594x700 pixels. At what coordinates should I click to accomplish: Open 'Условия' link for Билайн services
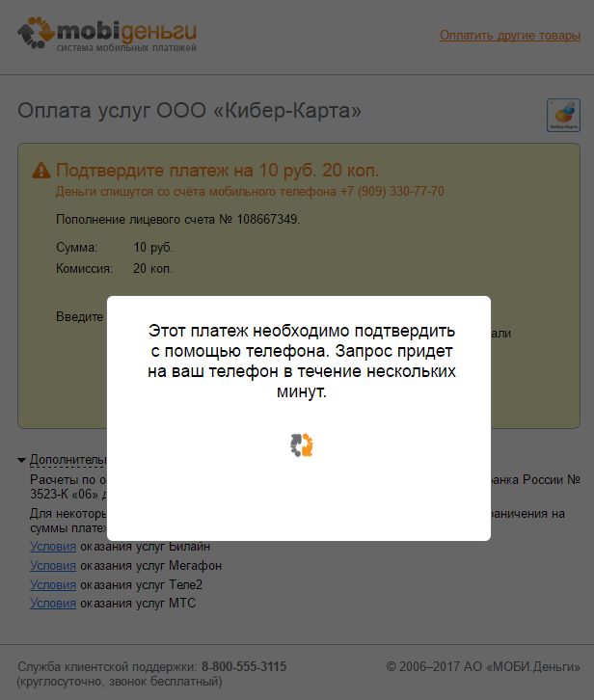pos(53,547)
